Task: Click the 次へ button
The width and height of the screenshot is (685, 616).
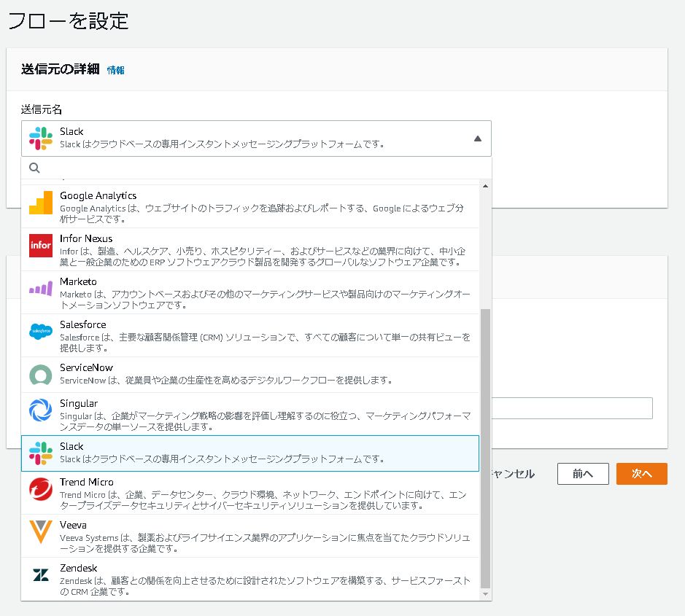Action: click(x=641, y=474)
